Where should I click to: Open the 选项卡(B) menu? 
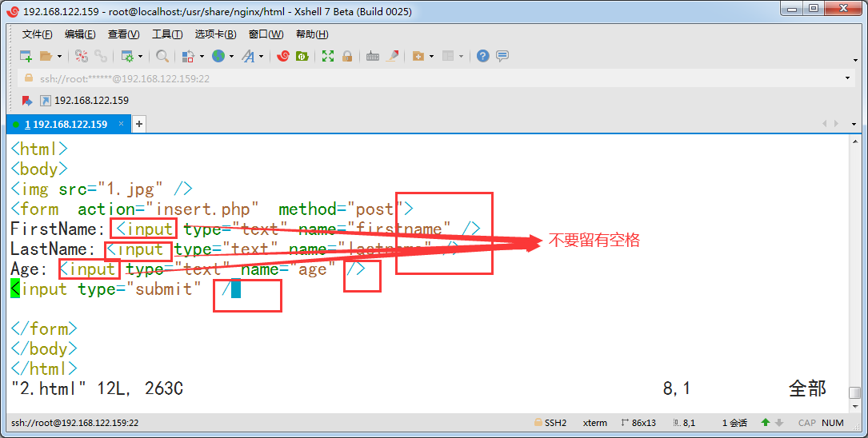coord(215,34)
